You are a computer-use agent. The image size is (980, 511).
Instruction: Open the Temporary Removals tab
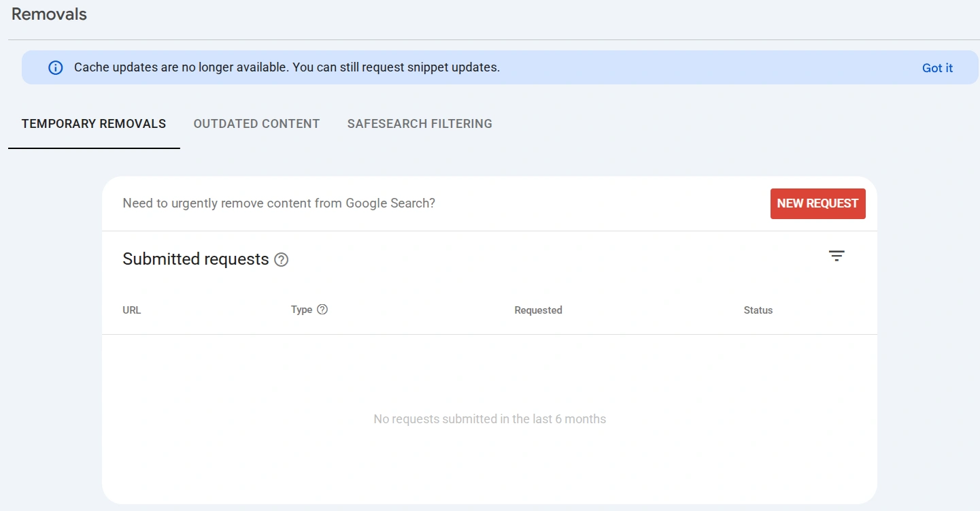[94, 124]
